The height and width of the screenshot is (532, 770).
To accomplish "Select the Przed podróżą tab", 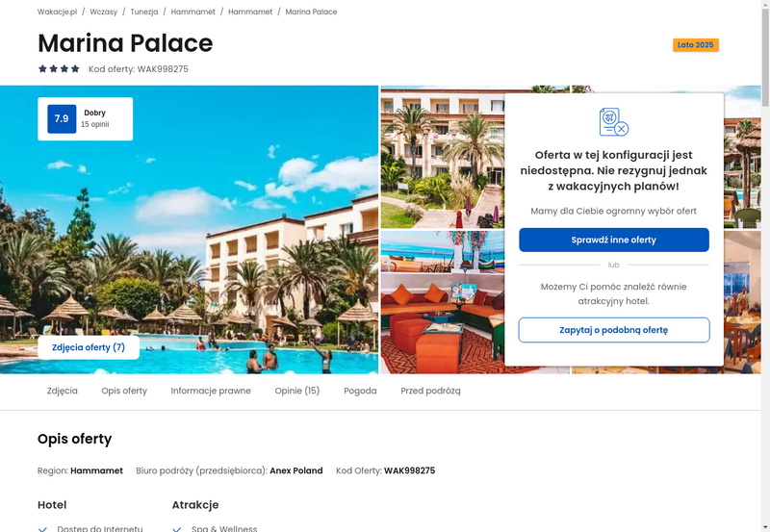I will pyautogui.click(x=430, y=391).
